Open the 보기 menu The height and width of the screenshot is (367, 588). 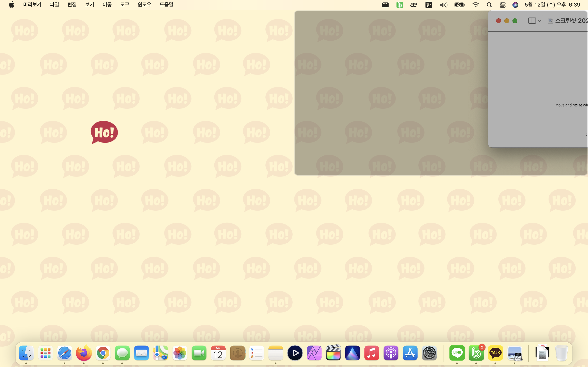coord(89,5)
